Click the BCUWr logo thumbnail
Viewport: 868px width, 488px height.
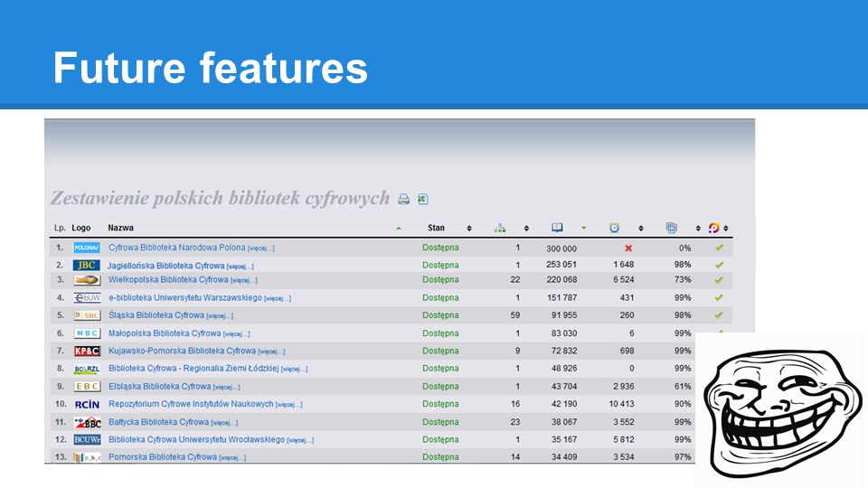[x=87, y=440]
